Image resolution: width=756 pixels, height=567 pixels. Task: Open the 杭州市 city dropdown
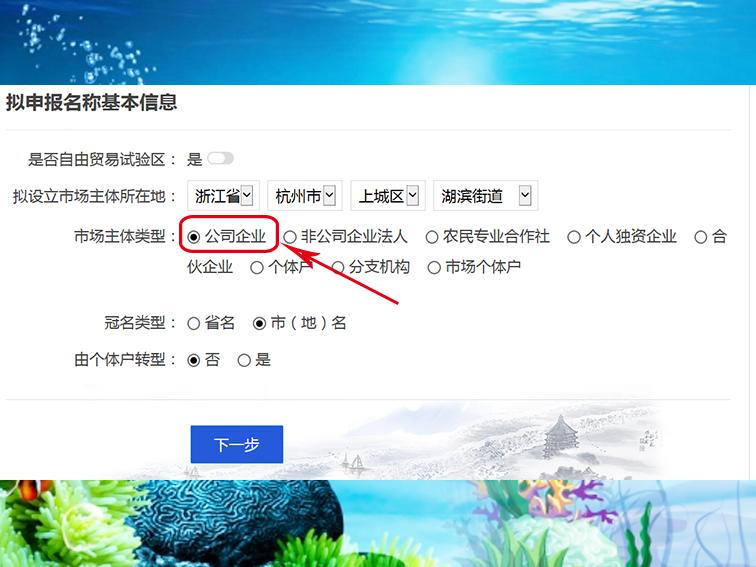(305, 196)
